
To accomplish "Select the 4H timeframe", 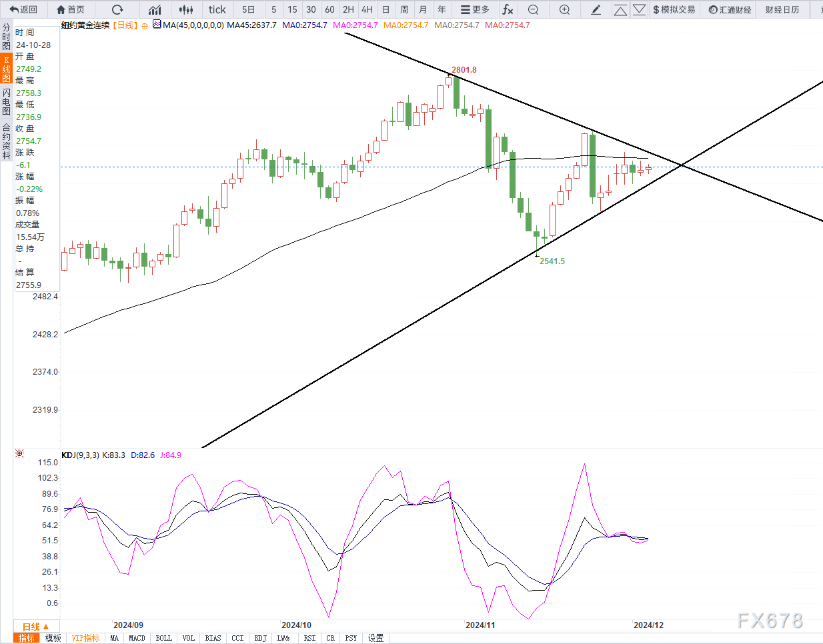I will pyautogui.click(x=367, y=9).
